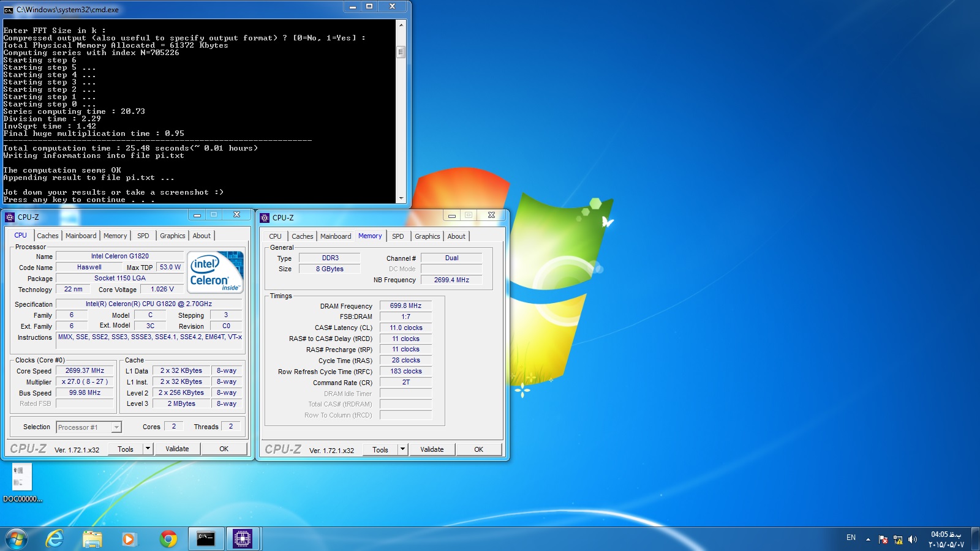Screen dimensions: 980x551
Task: Open the Windows Start orb
Action: point(17,539)
